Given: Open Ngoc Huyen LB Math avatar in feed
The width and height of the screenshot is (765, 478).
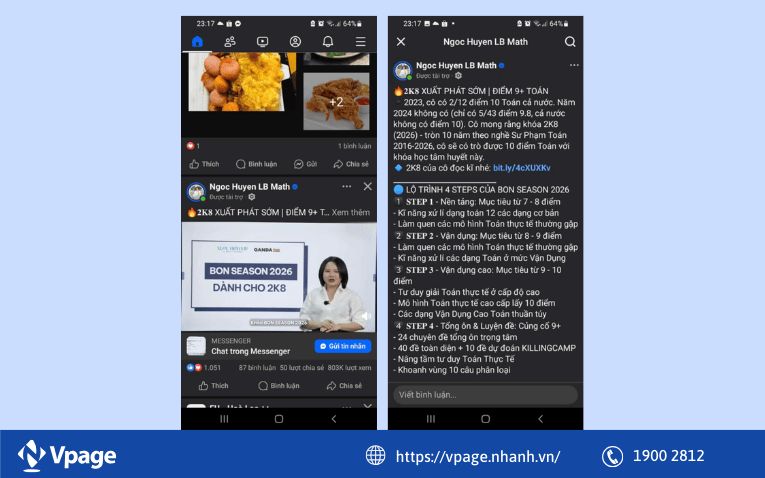Looking at the screenshot, I should [196, 192].
